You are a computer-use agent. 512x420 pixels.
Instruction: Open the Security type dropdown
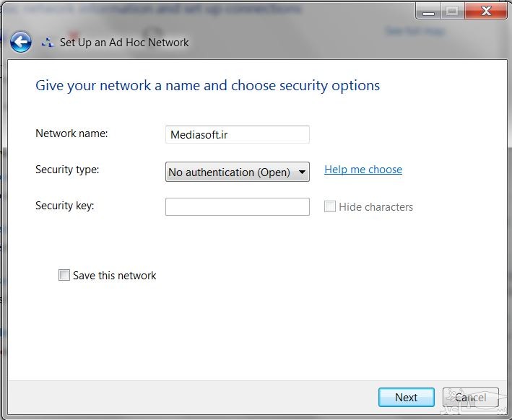(237, 172)
